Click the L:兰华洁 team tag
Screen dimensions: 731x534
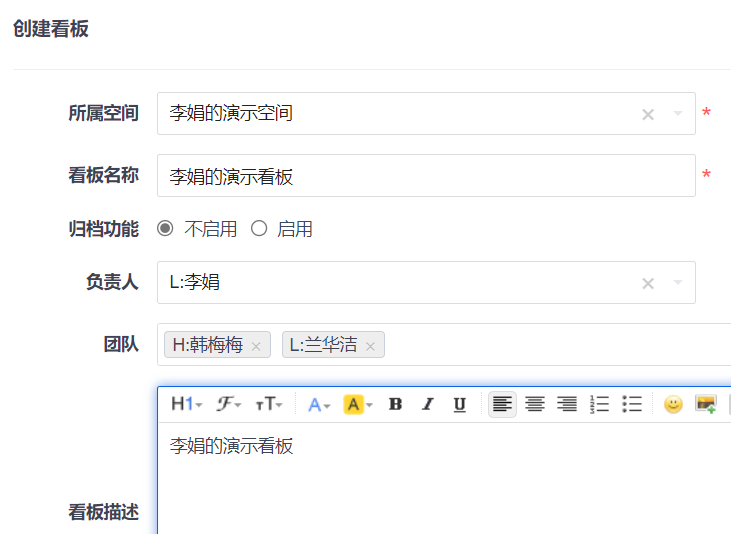click(x=333, y=345)
